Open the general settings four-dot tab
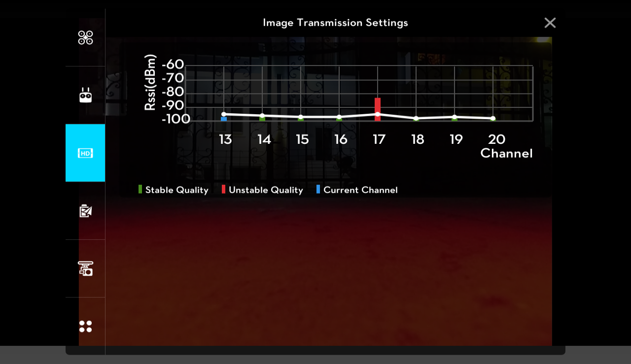 tap(85, 326)
